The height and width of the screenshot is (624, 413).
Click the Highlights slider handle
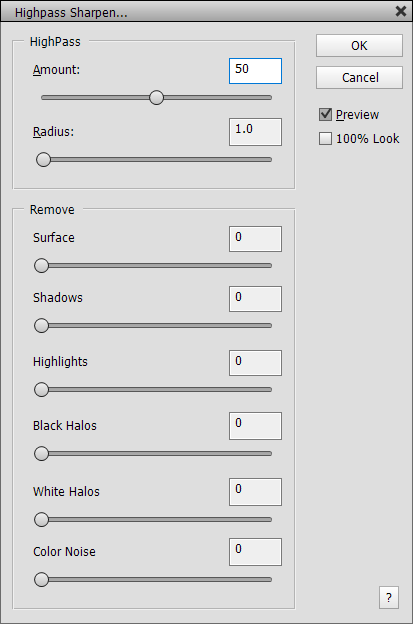[41, 390]
